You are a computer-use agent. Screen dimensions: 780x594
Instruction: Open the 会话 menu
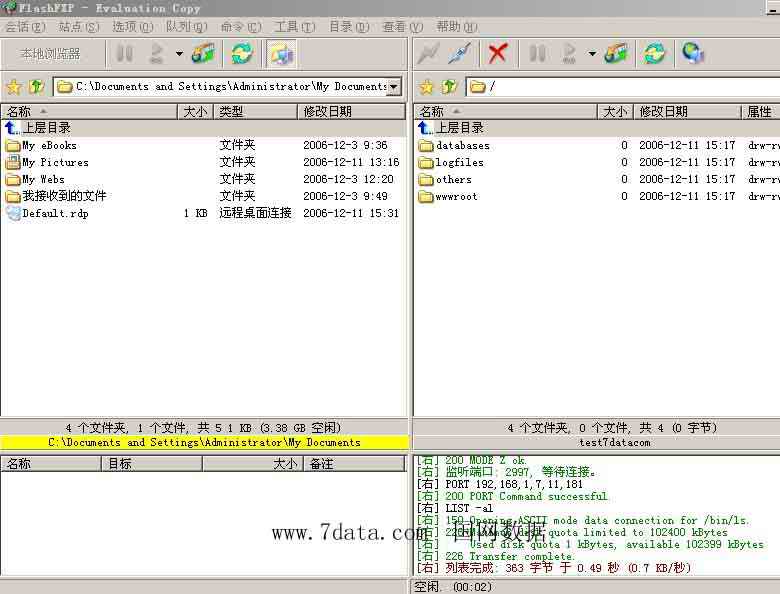click(x=25, y=26)
